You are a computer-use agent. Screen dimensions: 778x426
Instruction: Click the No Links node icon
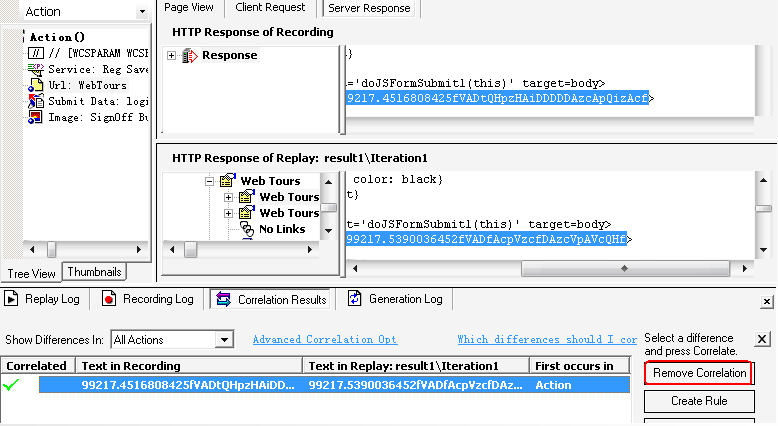click(x=247, y=229)
